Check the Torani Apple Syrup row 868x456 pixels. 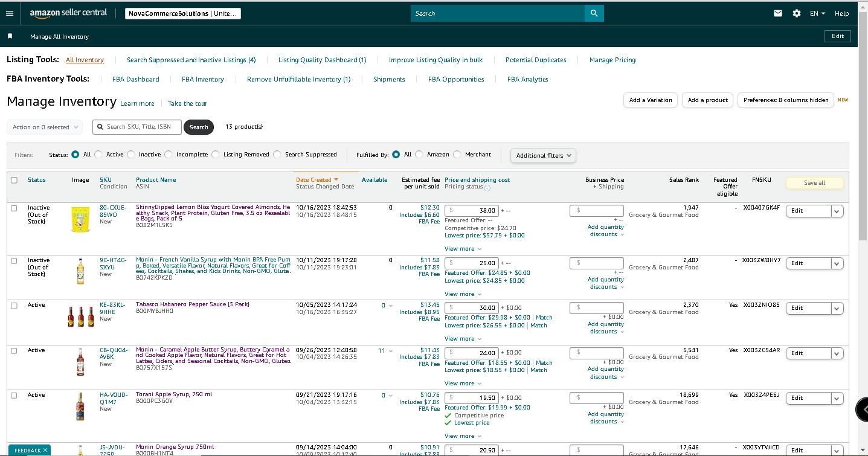pyautogui.click(x=14, y=395)
